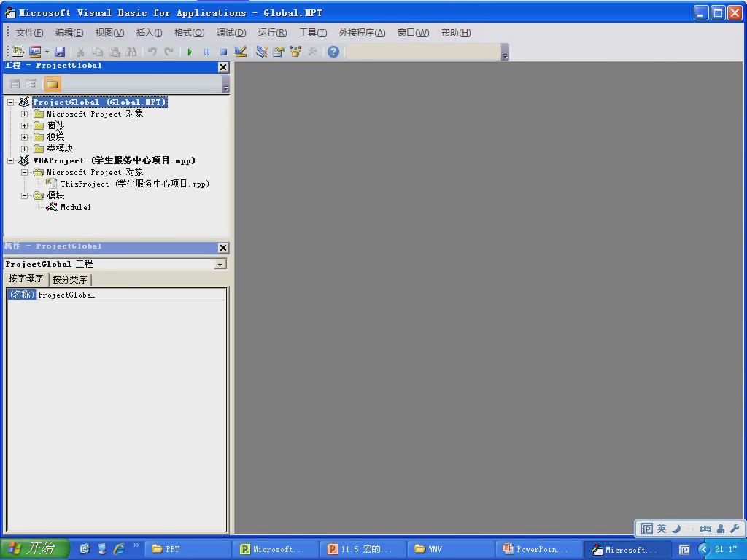Viewport: 747px width, 560px height.
Task: Switch to WMV folder taskbar button
Action: [x=451, y=549]
